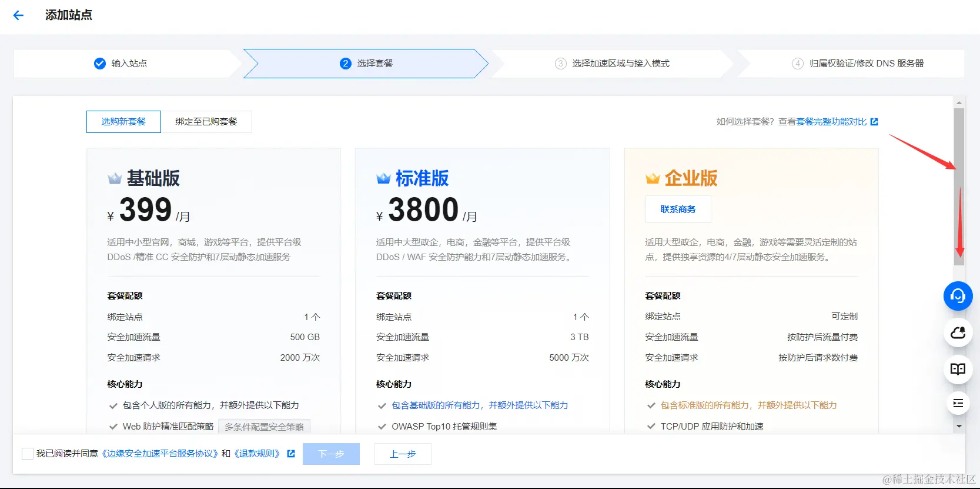Viewport: 980px width, 489px height.
Task: Click checkmark beside Web 防护精准匹配策略
Action: [x=113, y=427]
